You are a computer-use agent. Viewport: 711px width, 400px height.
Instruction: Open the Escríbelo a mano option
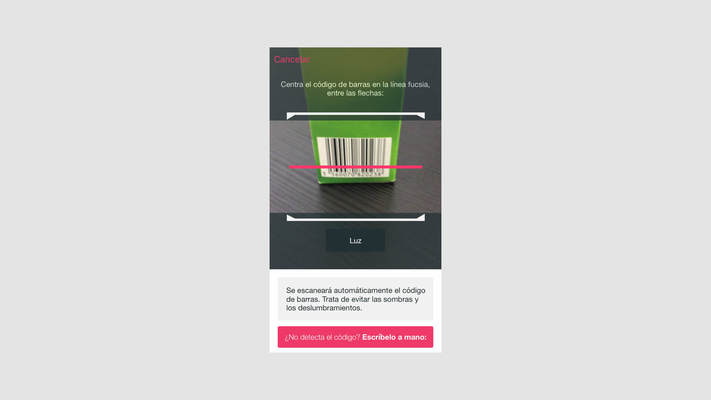point(394,337)
